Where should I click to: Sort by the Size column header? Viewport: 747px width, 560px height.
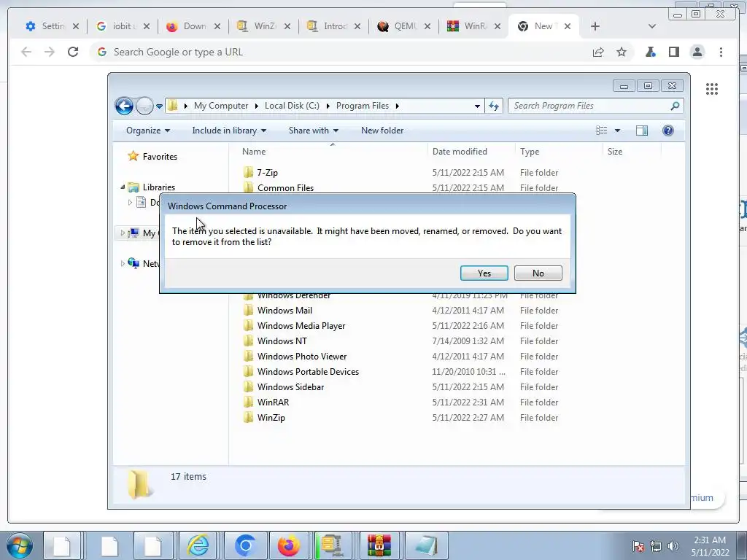[614, 152]
